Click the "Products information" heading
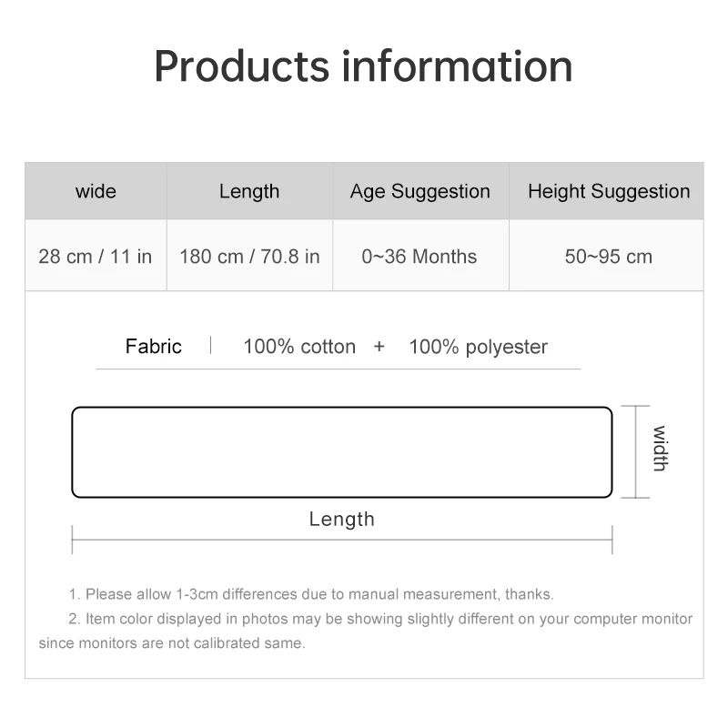 coord(363,66)
